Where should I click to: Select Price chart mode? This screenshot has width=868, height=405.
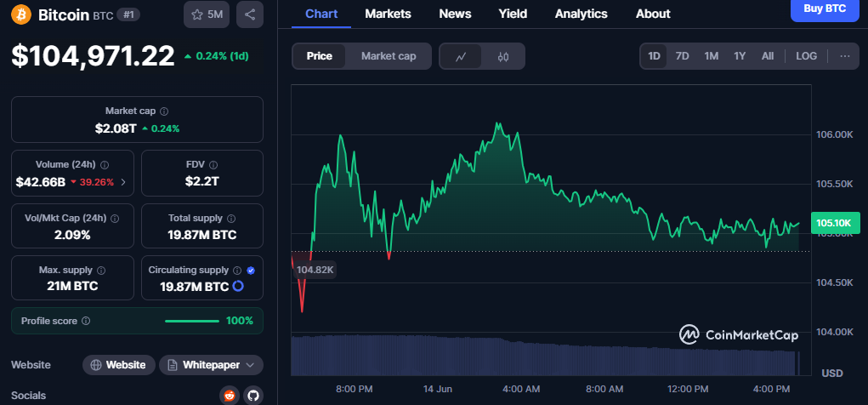point(320,56)
